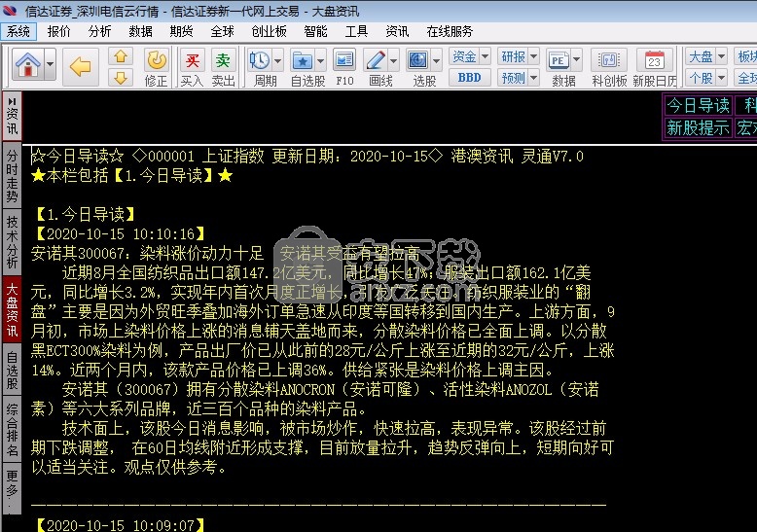
Task: Select the 今日导读 news tab
Action: [x=698, y=105]
